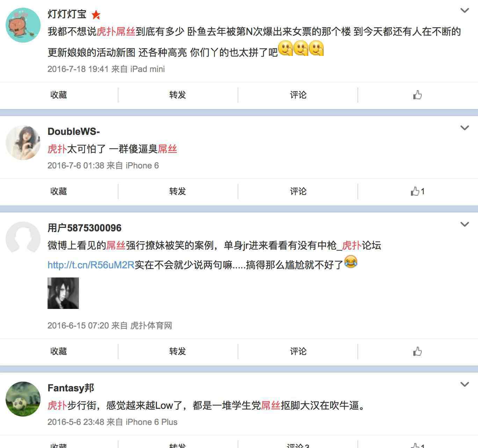Click 转发 under the DoubleWS- post
The height and width of the screenshot is (448, 478).
(x=178, y=191)
